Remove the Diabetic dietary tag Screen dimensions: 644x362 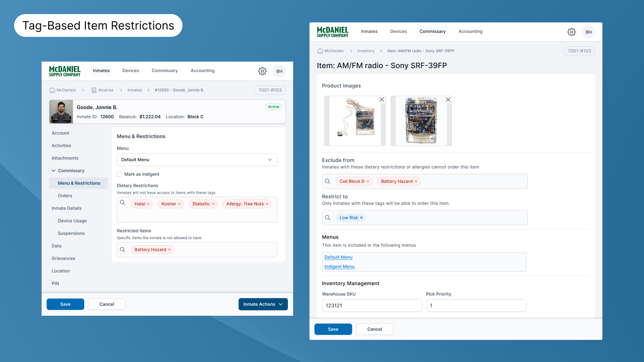pyautogui.click(x=213, y=204)
